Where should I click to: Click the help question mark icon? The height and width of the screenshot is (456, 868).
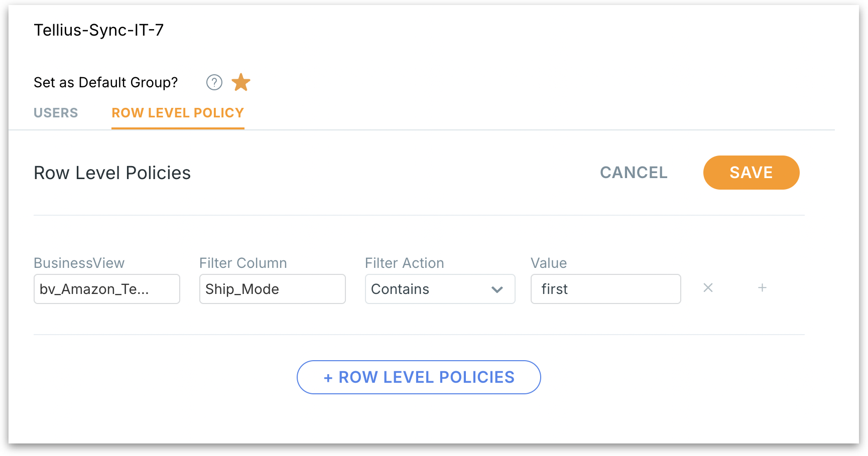click(214, 82)
